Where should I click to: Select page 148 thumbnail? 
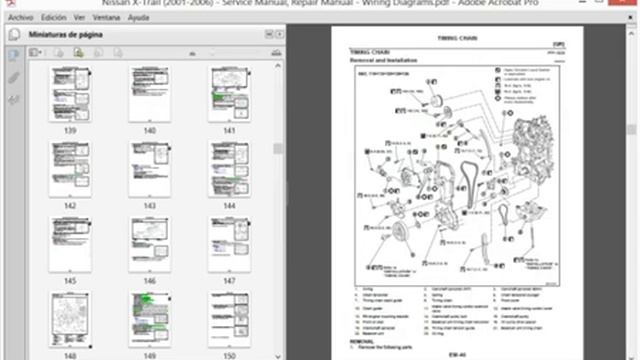pos(70,320)
